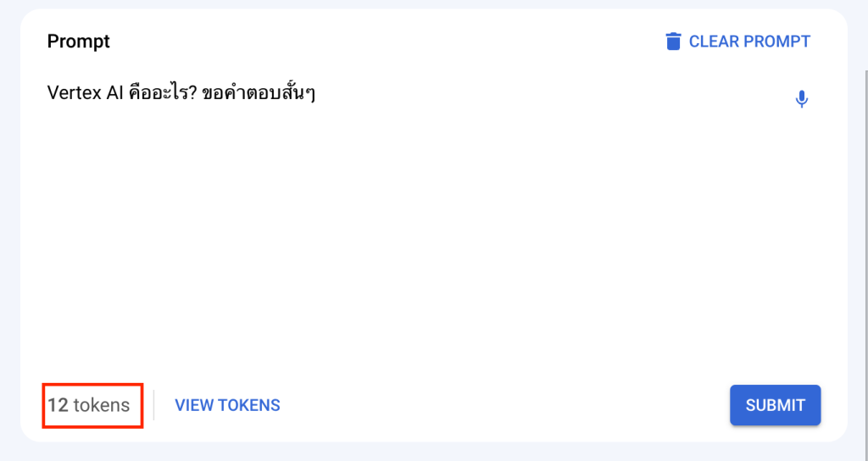Click the 12 tokens counter
The image size is (868, 461).
[88, 405]
